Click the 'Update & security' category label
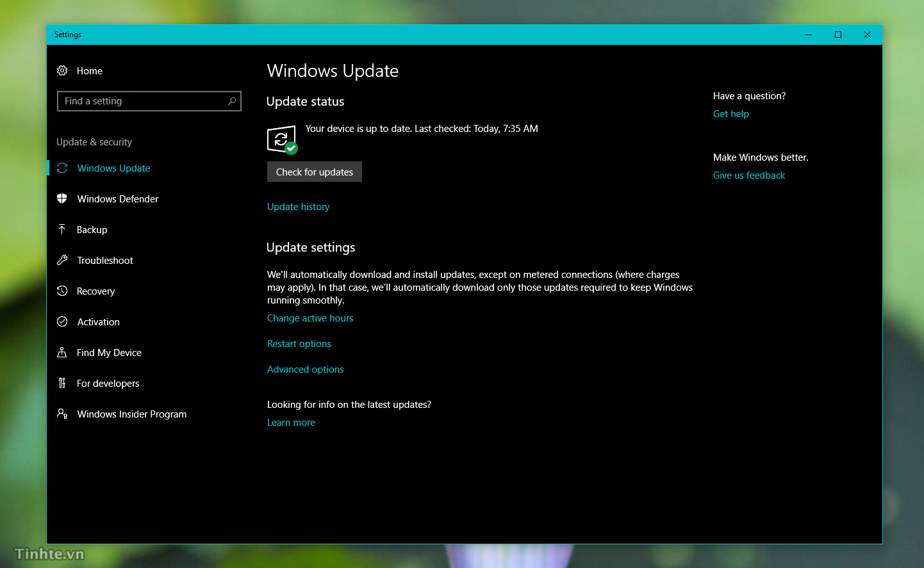The width and height of the screenshot is (924, 568). coord(94,142)
